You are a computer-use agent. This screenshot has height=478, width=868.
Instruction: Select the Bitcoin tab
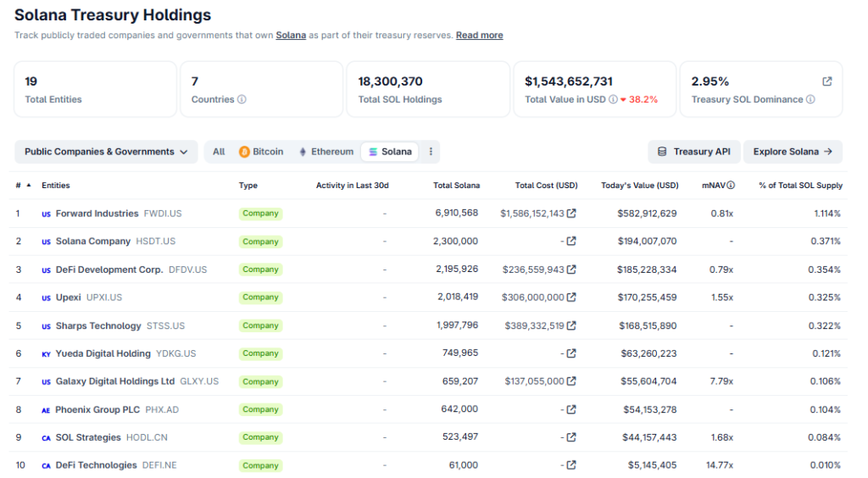point(261,152)
